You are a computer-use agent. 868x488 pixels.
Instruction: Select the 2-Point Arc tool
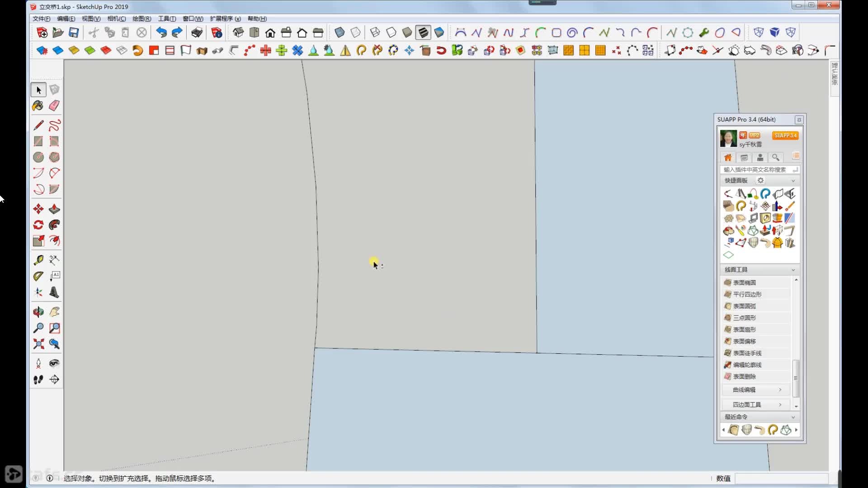(x=54, y=173)
